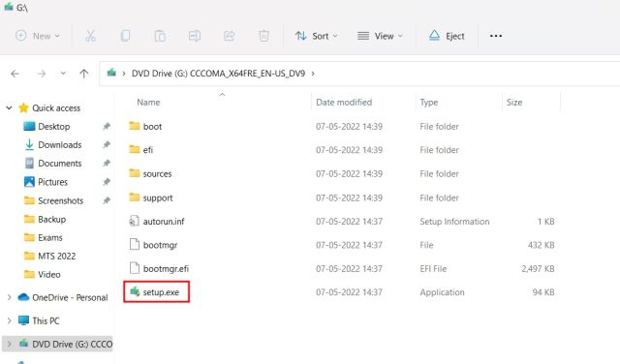Image resolution: width=620 pixels, height=364 pixels.
Task: Unpin Downloads using its pin icon
Action: [x=107, y=144]
